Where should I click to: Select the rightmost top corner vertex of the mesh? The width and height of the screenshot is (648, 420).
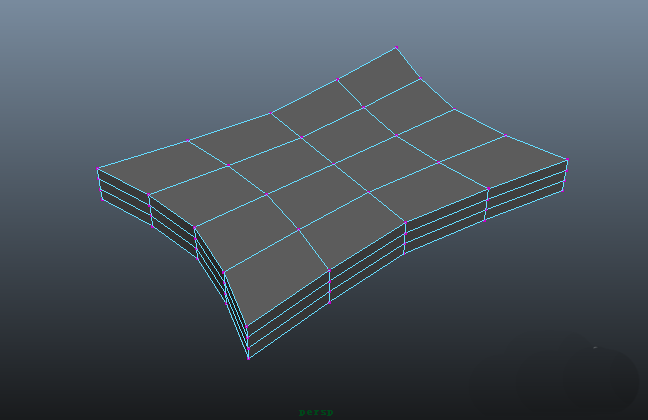click(x=567, y=160)
